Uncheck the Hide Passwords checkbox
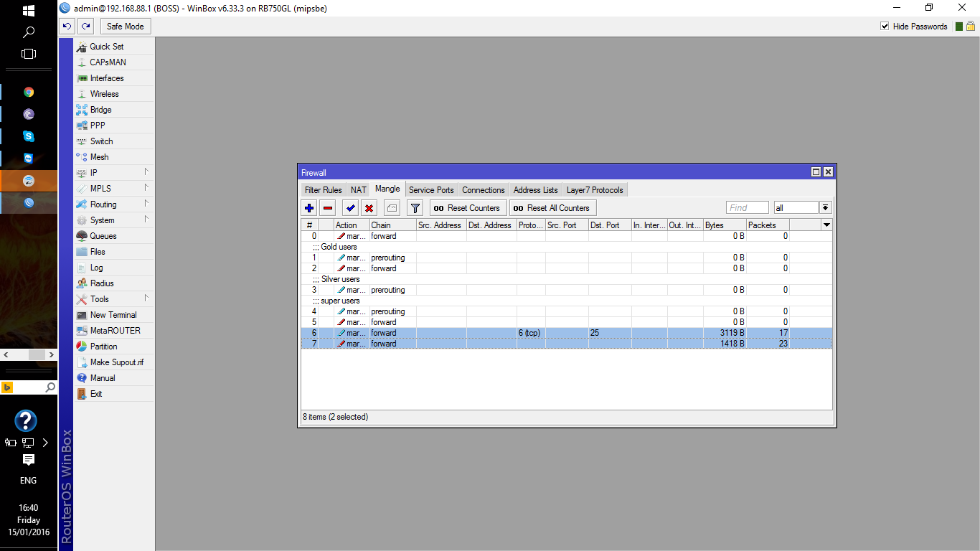 [885, 27]
